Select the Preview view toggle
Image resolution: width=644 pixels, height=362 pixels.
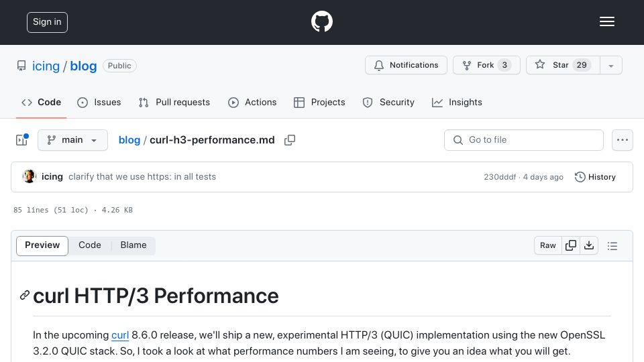[x=42, y=245]
